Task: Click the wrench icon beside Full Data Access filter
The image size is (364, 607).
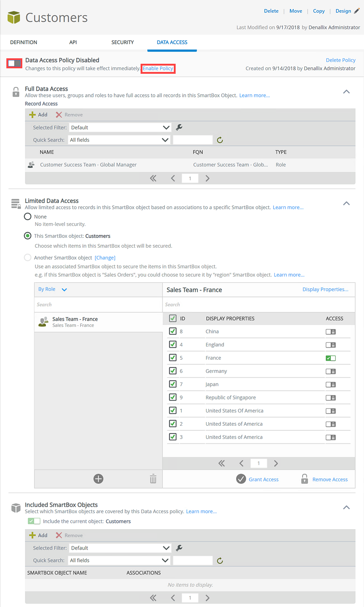Action: pos(179,128)
